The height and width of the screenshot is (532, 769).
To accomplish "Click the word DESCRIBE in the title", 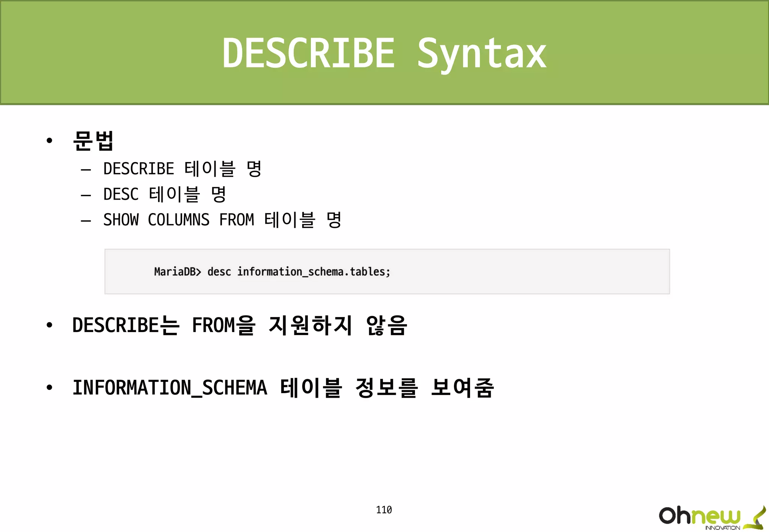I will coord(308,53).
